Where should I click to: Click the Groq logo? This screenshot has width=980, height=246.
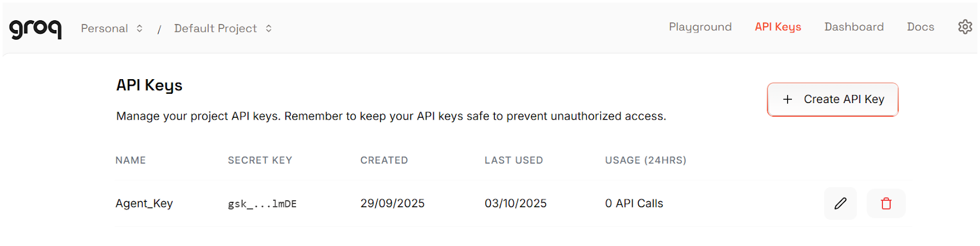(x=35, y=28)
